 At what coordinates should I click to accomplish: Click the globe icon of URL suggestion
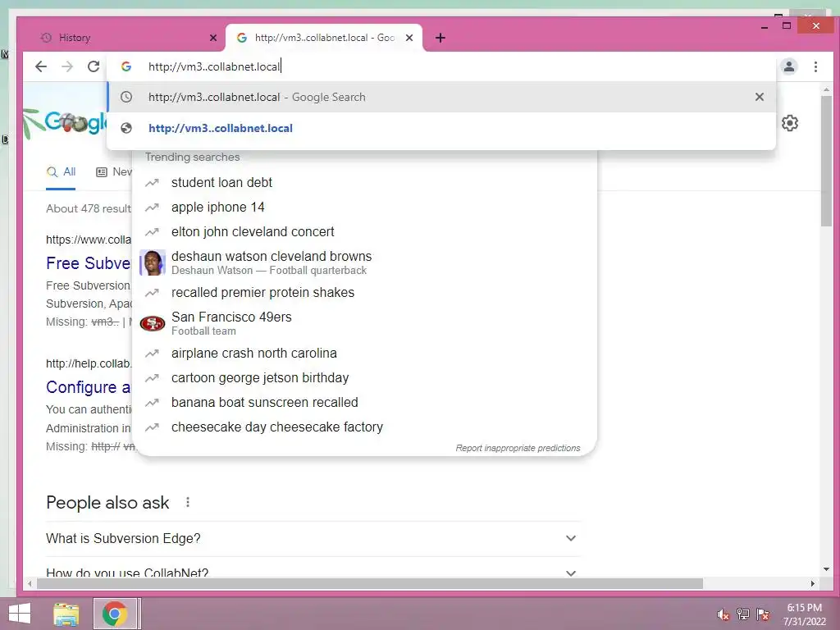(126, 128)
